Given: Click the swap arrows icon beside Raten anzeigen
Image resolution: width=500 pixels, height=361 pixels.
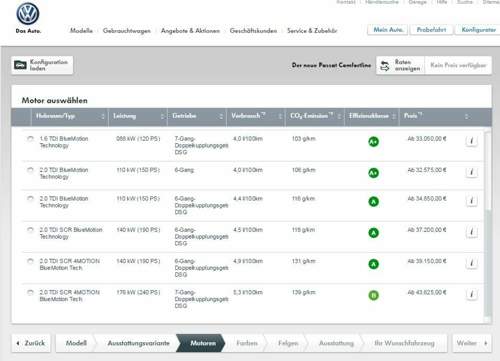Looking at the screenshot, I should [385, 65].
